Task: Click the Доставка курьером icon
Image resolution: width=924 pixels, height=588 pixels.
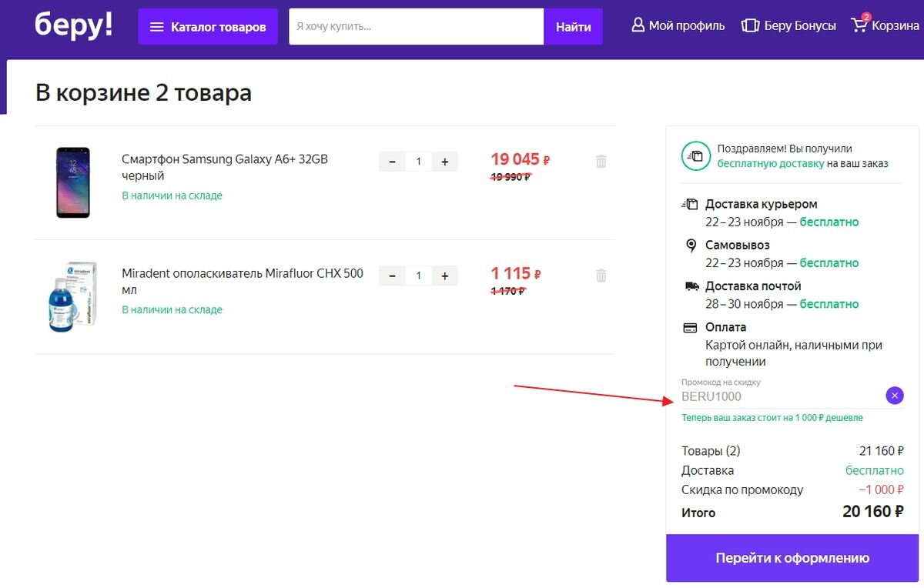Action: coord(690,204)
